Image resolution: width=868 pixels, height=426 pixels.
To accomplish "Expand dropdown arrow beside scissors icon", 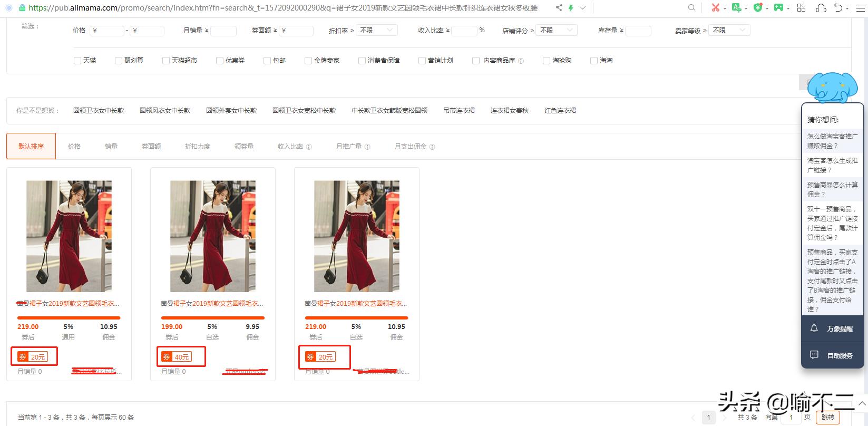I will click(724, 8).
